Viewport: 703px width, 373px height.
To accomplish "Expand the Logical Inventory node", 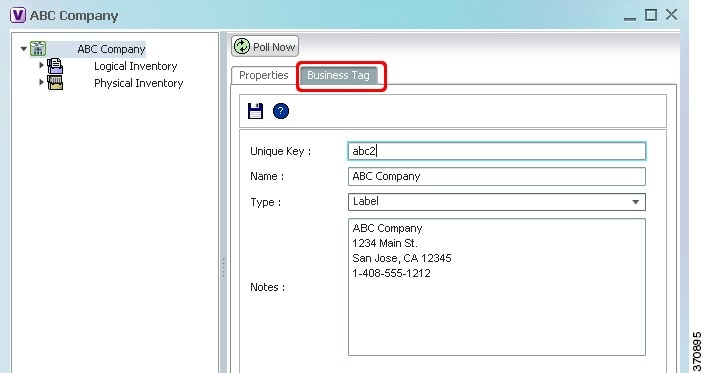I will click(41, 65).
